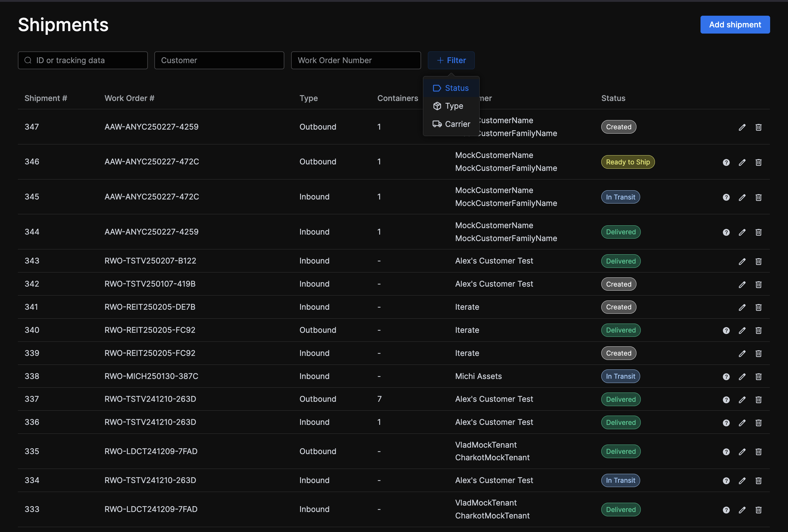Image resolution: width=788 pixels, height=532 pixels.
Task: Click the help icon on shipment 338
Action: coord(726,377)
